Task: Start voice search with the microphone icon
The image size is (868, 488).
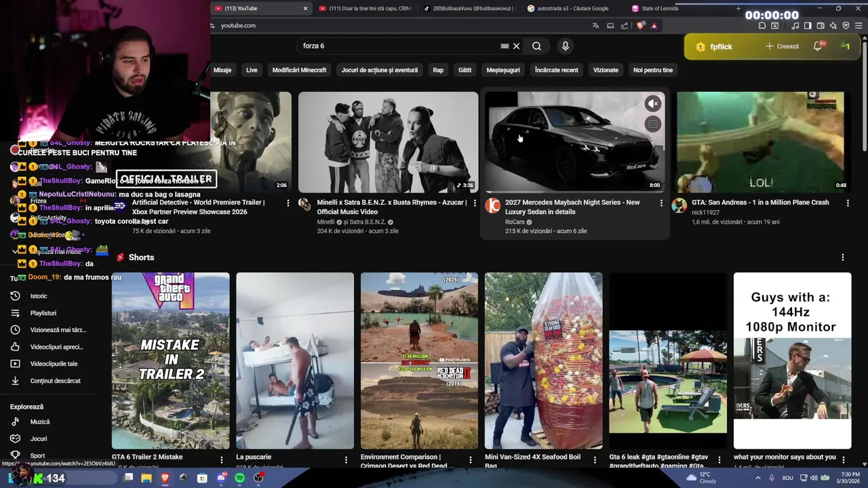Action: [566, 46]
